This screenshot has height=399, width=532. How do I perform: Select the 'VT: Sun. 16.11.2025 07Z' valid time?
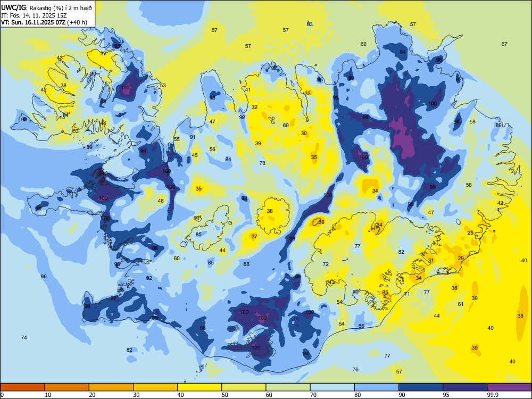(x=33, y=22)
